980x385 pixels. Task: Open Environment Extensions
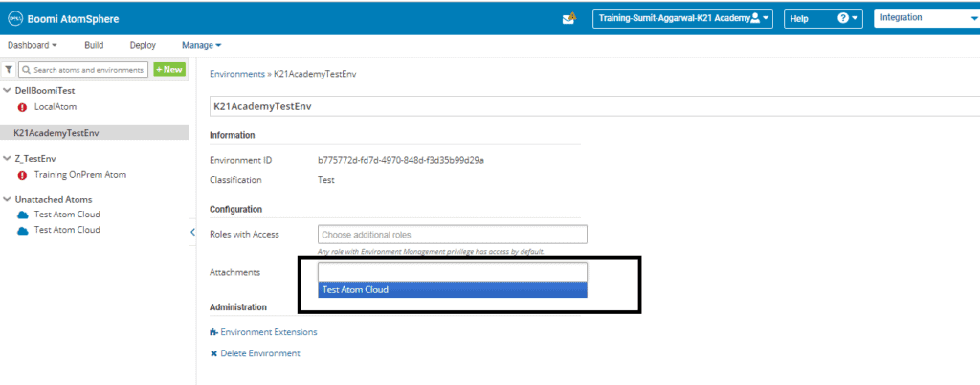[264, 332]
